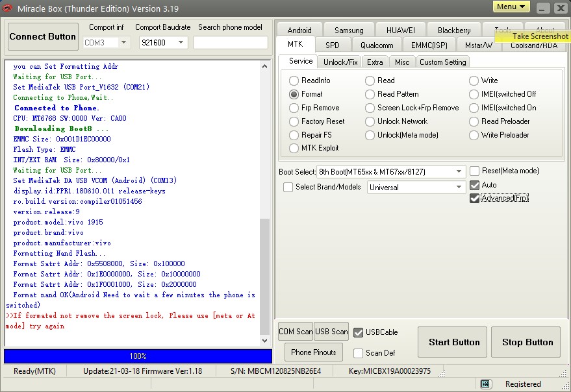Image resolution: width=571 pixels, height=392 pixels.
Task: Open the Universal brand/models dropdown
Action: [459, 187]
